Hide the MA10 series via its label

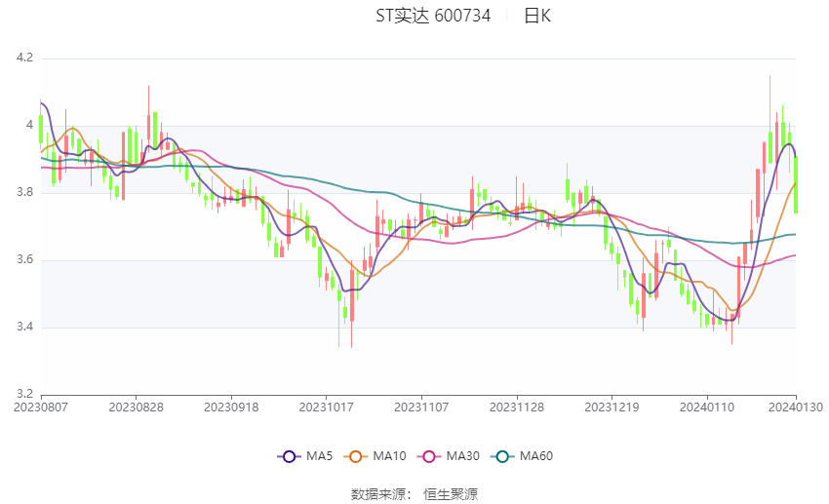pos(389,456)
